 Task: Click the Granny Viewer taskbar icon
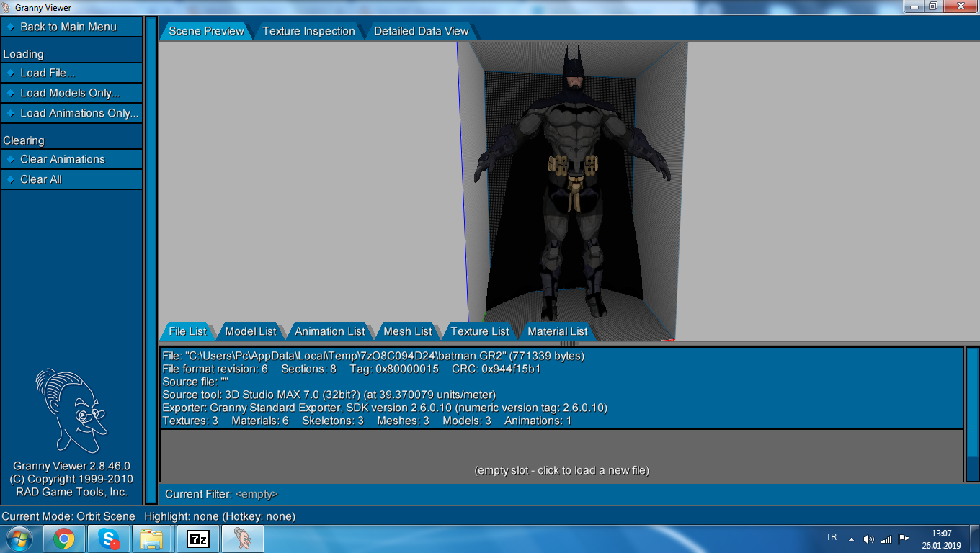click(x=243, y=539)
